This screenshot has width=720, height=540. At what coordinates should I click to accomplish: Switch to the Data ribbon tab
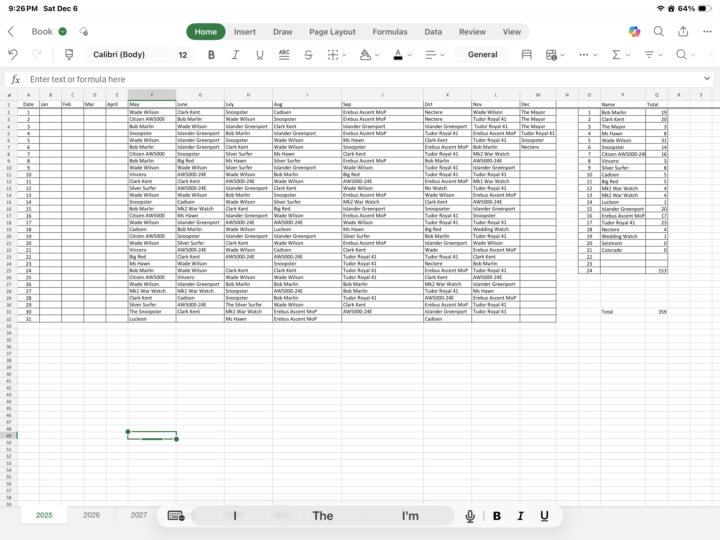pos(433,32)
